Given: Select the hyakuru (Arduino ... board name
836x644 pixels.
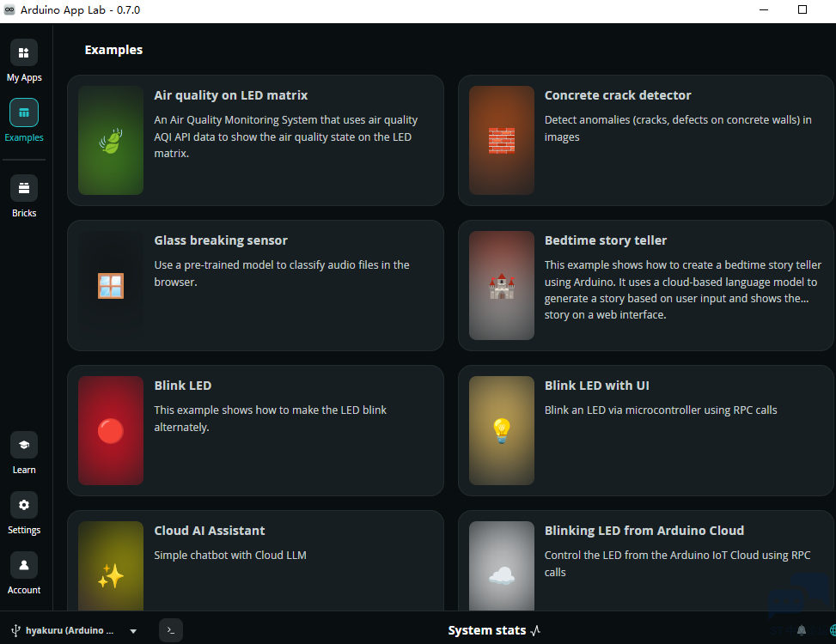Looking at the screenshot, I should coord(70,630).
